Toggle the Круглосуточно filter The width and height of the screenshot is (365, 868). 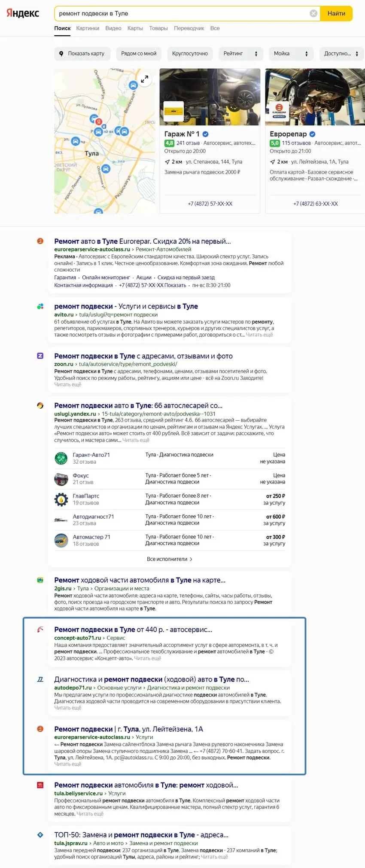(x=190, y=54)
